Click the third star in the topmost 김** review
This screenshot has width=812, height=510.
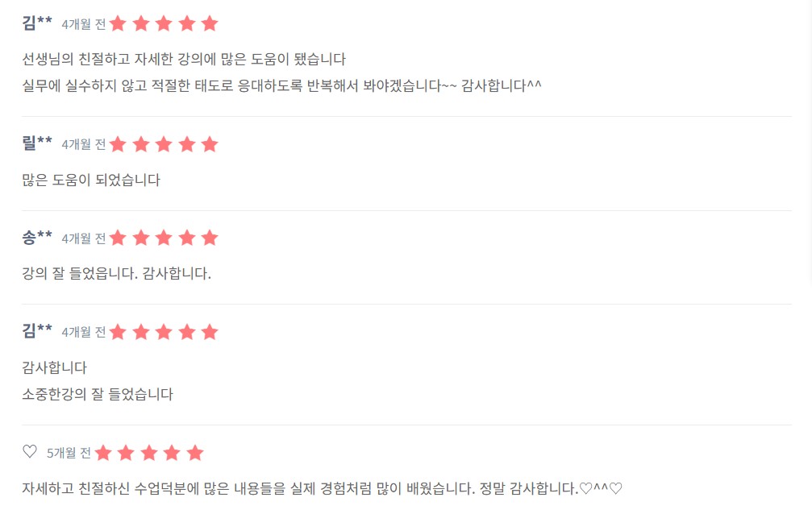[164, 23]
